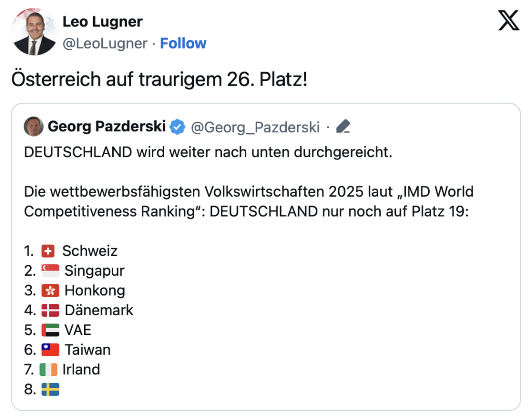
Task: Click the blue verified badge
Action: pyautogui.click(x=178, y=126)
